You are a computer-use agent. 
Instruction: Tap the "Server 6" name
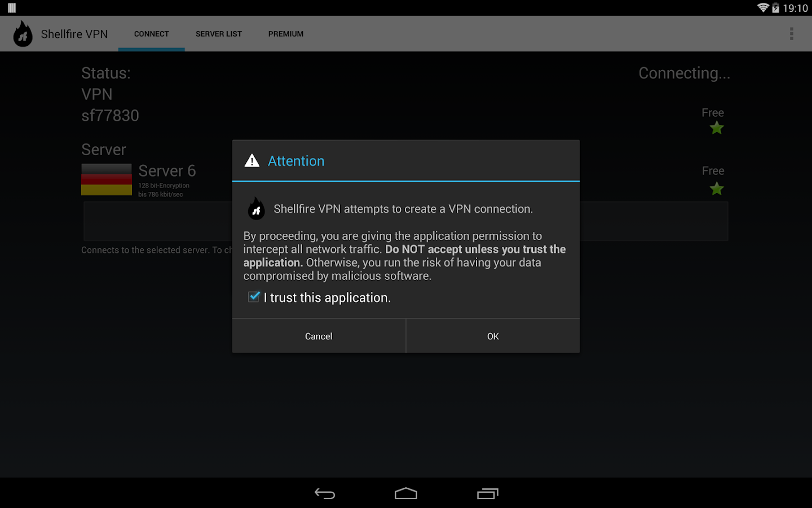167,171
